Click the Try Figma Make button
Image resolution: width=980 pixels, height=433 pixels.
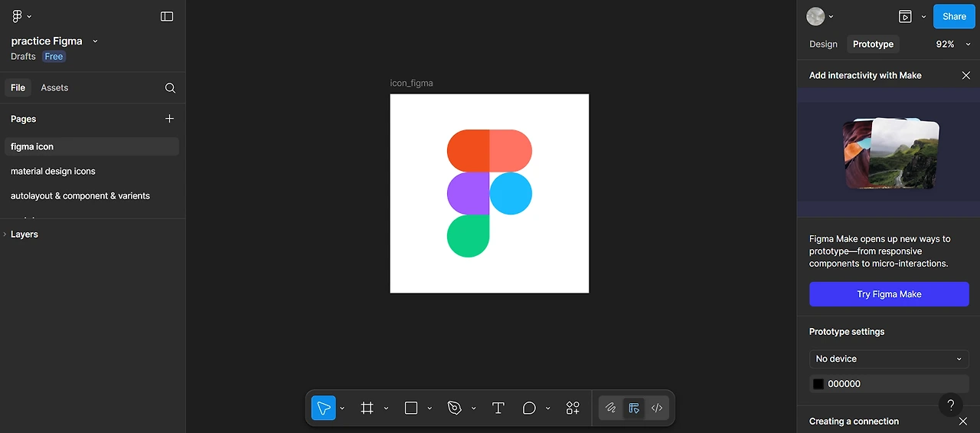889,294
